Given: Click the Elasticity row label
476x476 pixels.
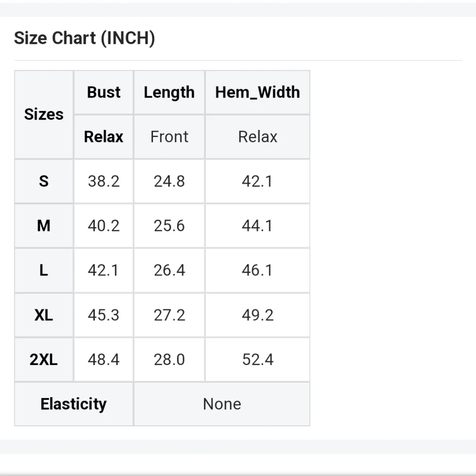Looking at the screenshot, I should pyautogui.click(x=74, y=404).
